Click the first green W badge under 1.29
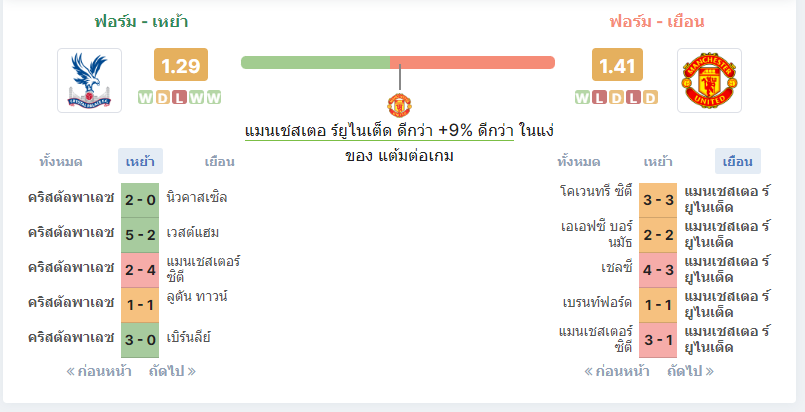 [146, 97]
